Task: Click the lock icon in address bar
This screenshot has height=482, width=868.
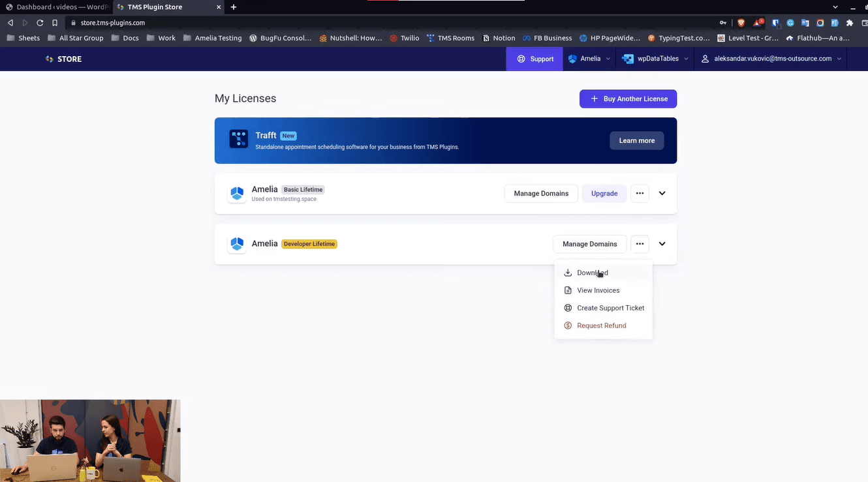Action: 74,23
